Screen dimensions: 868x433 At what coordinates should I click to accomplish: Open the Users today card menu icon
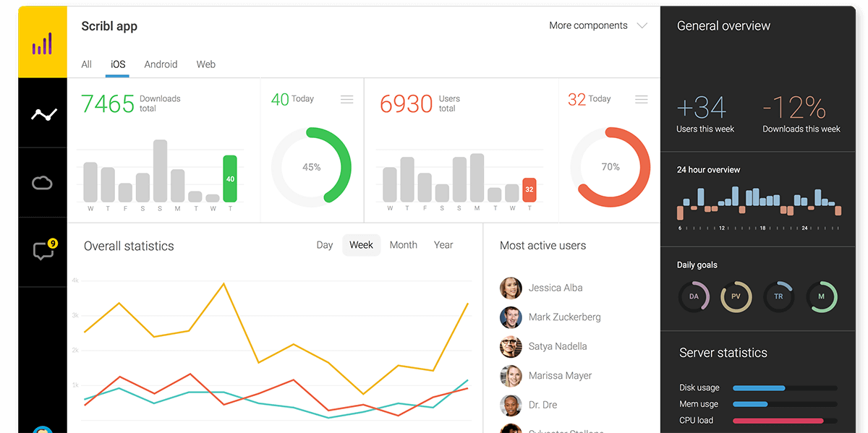tap(642, 99)
